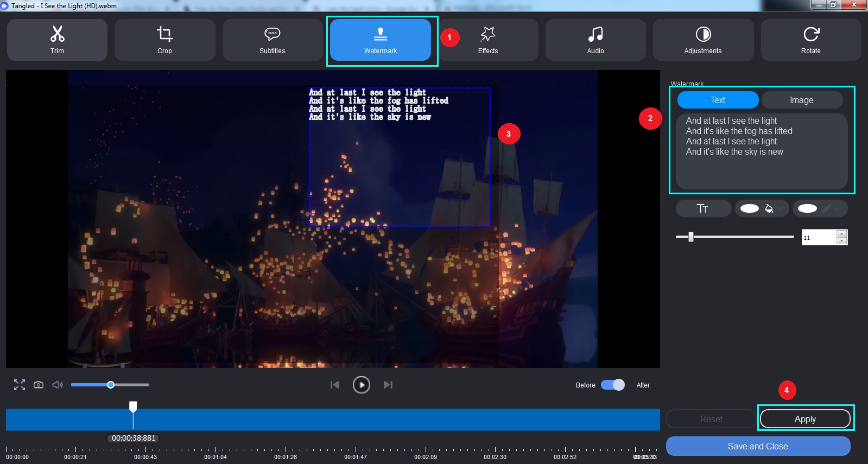Enter fullscreen preview mode

[x=20, y=385]
